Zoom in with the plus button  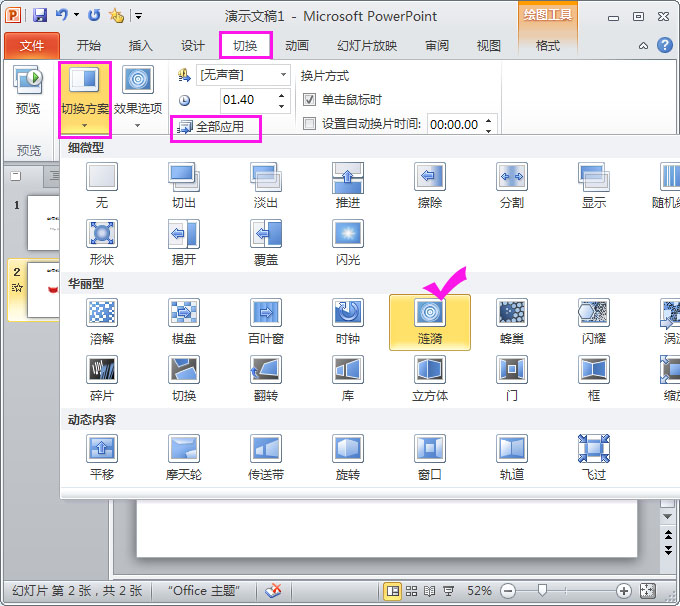point(623,590)
